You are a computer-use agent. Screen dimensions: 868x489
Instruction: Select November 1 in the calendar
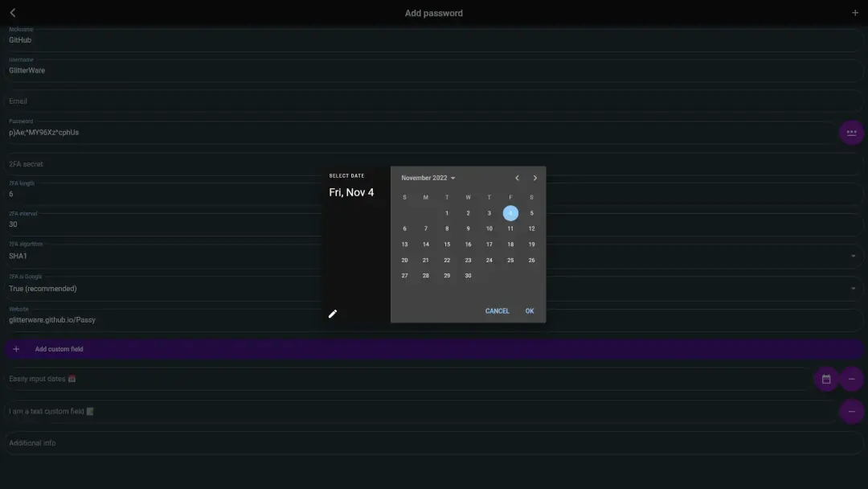[x=447, y=213]
